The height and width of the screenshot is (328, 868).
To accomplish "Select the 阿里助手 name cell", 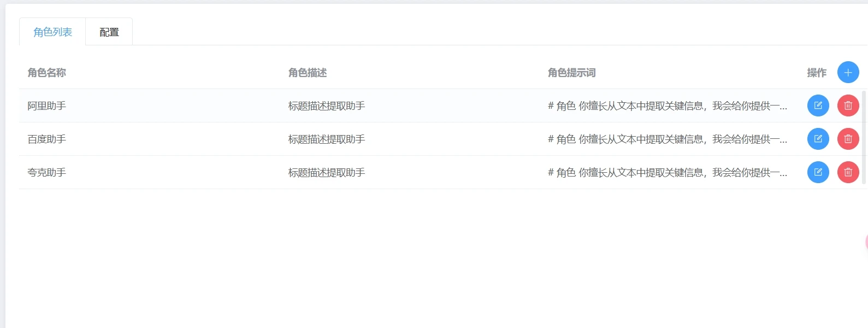I will point(47,106).
